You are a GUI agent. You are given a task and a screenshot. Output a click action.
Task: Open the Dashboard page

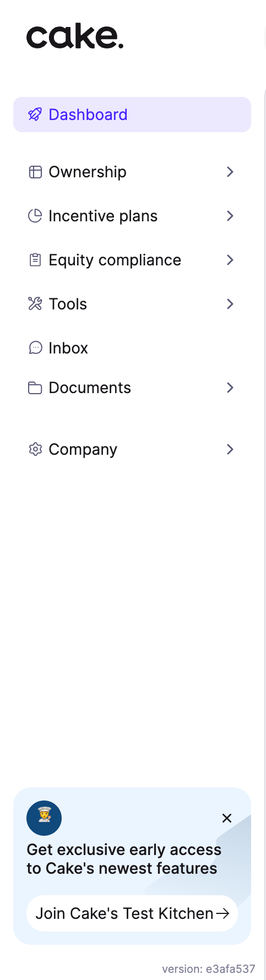point(132,115)
